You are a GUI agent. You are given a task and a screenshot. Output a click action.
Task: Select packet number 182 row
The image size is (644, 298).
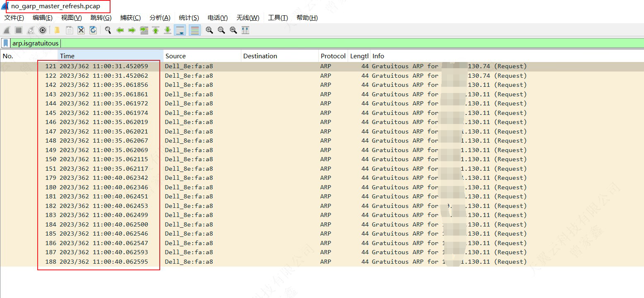click(x=322, y=206)
